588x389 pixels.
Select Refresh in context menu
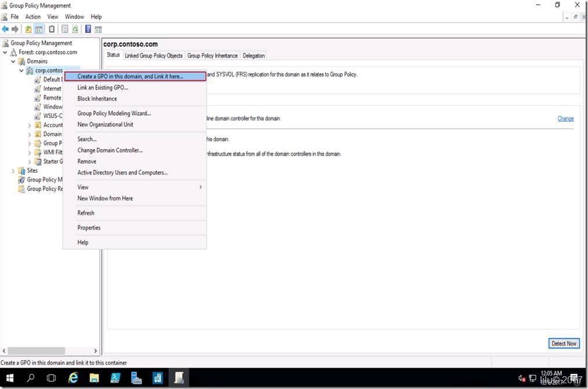[x=135, y=213]
